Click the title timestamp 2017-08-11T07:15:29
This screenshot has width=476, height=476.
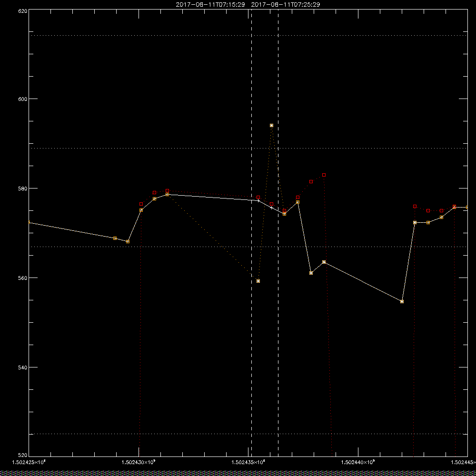click(210, 5)
